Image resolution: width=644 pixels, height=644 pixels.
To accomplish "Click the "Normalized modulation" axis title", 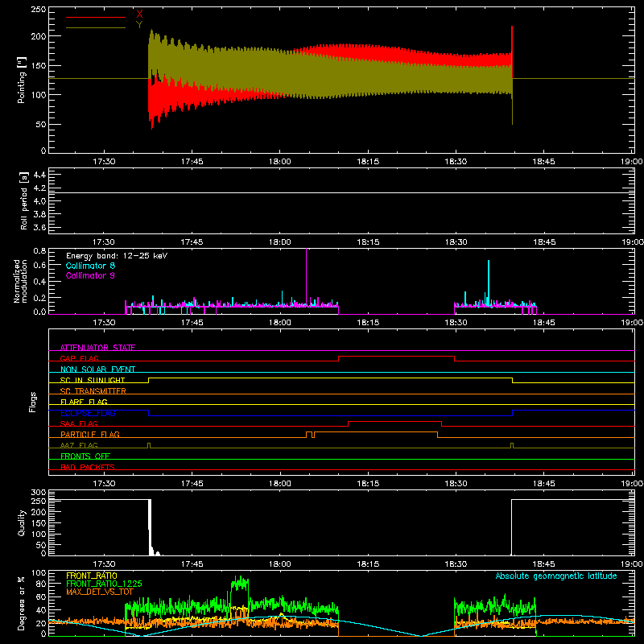I will [20, 281].
